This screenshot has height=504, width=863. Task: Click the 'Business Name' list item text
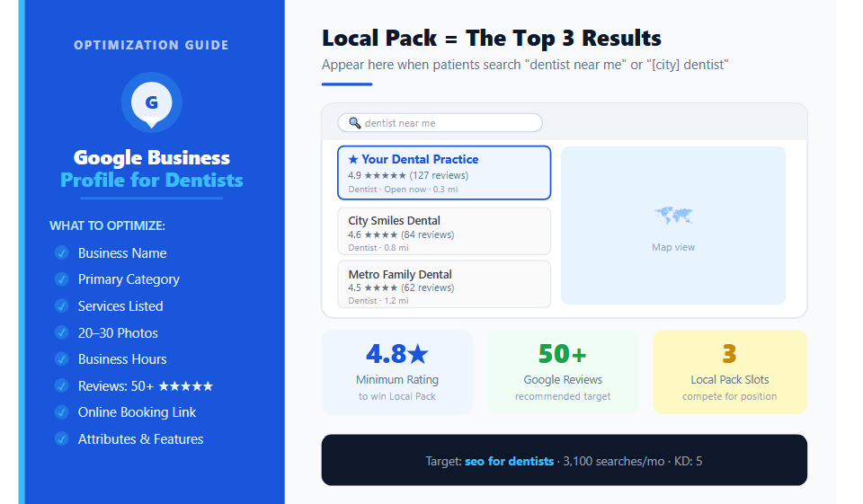(122, 253)
